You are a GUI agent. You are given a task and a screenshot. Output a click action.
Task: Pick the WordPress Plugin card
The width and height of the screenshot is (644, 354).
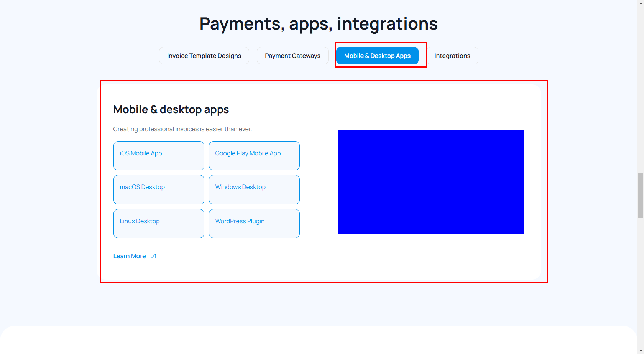(x=254, y=224)
